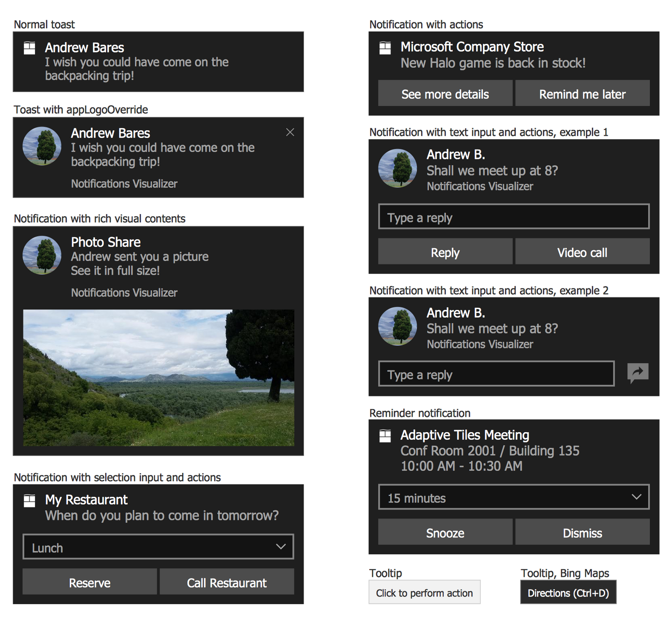672x619 pixels.
Task: Click 'Andrew Bares' title in Normal toast
Action: point(85,47)
